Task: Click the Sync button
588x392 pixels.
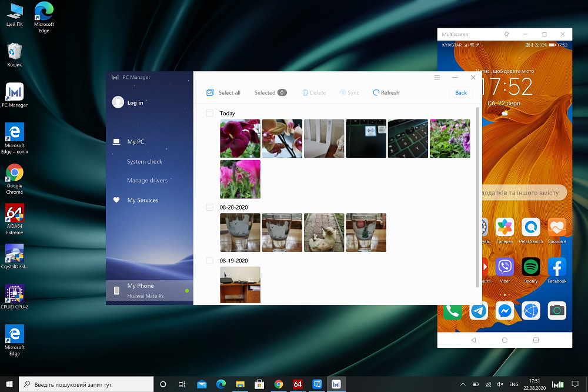Action: (x=349, y=92)
